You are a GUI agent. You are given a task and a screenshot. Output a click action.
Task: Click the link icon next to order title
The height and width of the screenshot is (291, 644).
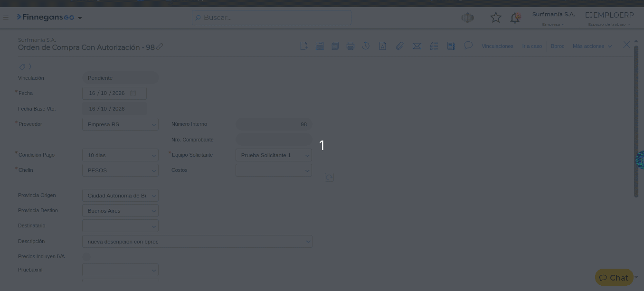(160, 47)
